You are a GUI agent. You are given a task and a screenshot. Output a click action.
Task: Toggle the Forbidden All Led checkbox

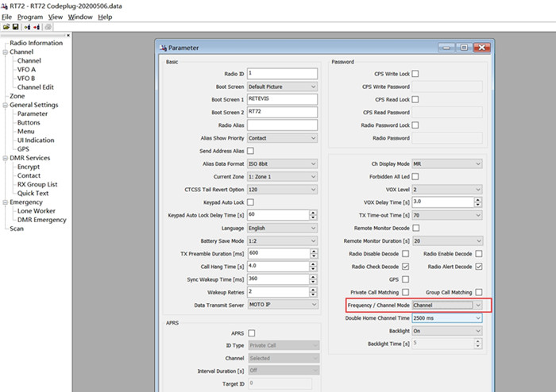[415, 176]
